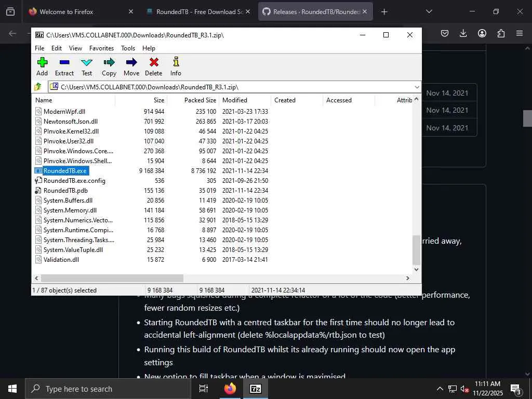This screenshot has width=532, height=399.
Task: Select System.Runtime.Compi... file
Action: point(78,230)
